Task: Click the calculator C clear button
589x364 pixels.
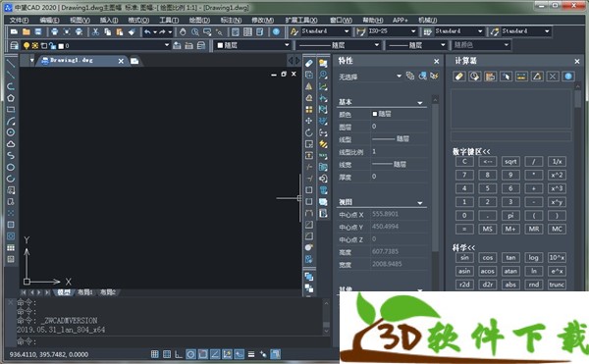Action: click(464, 162)
